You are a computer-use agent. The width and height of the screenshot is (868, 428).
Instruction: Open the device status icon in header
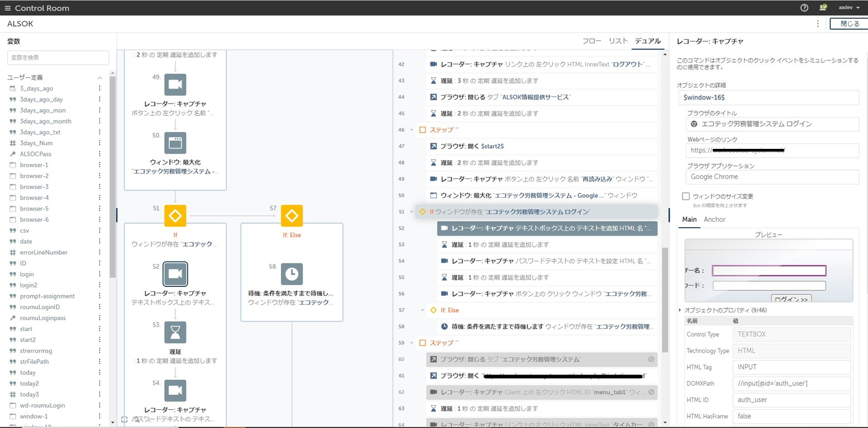823,8
